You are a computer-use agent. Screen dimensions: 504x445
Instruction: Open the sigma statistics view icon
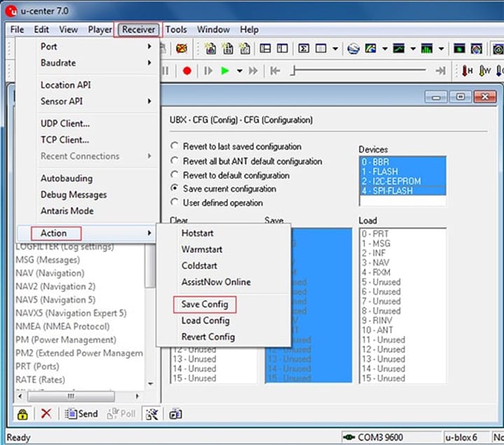303,48
